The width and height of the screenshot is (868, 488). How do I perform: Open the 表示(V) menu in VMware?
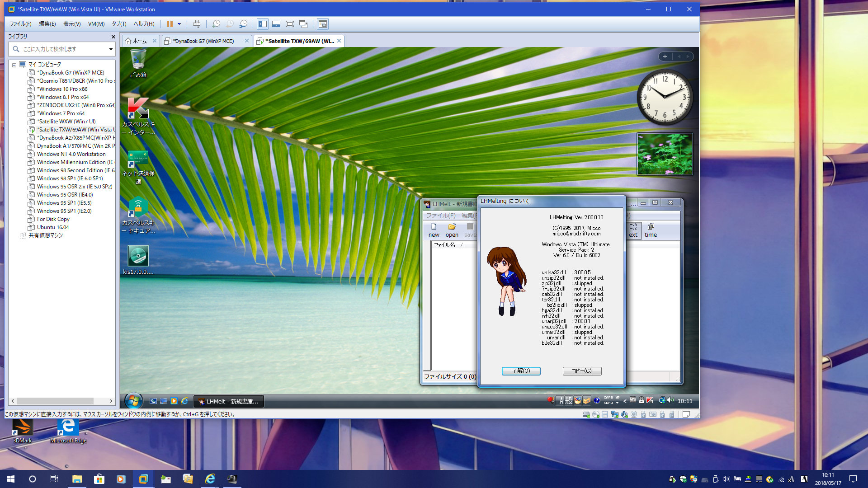tap(72, 24)
